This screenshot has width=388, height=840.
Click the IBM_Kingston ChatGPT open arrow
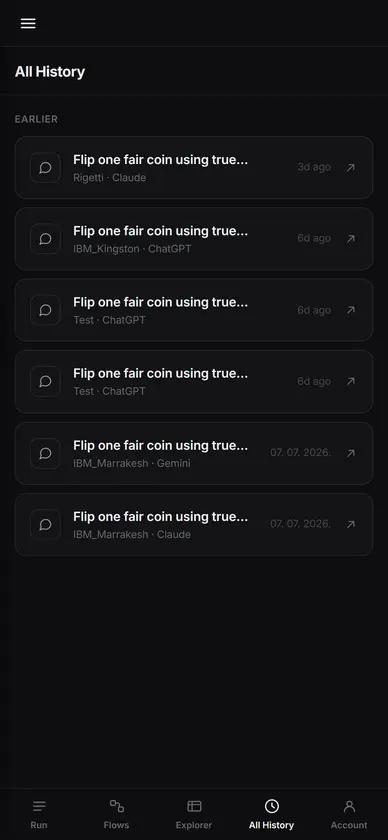coord(350,238)
